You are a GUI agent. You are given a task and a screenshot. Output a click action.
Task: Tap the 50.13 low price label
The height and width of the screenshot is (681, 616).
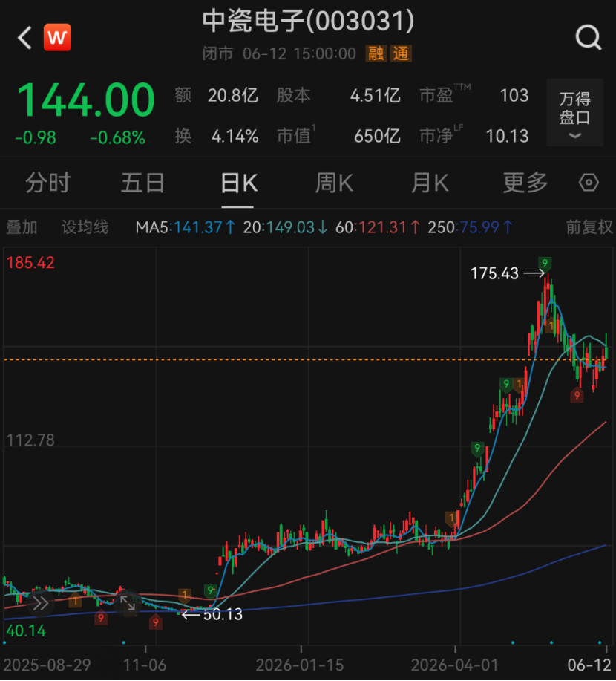pos(223,615)
